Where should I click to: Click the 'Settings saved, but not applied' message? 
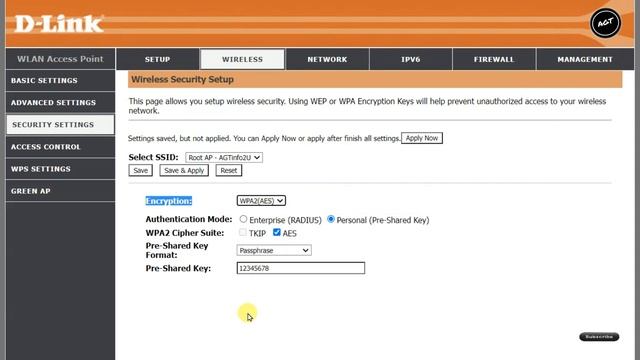(x=264, y=138)
